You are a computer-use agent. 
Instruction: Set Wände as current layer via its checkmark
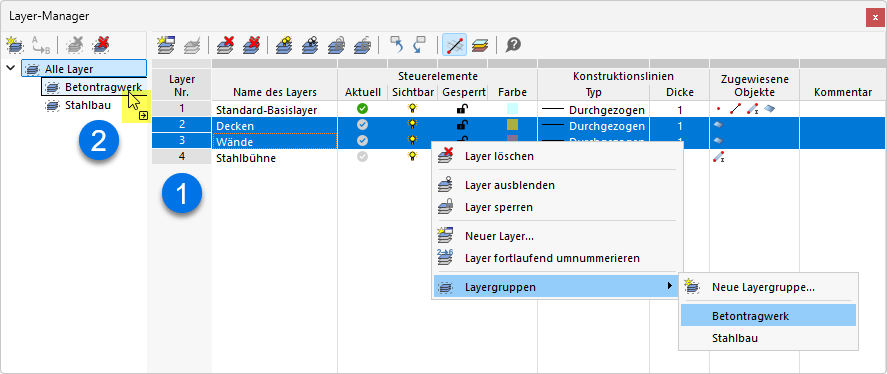point(363,140)
